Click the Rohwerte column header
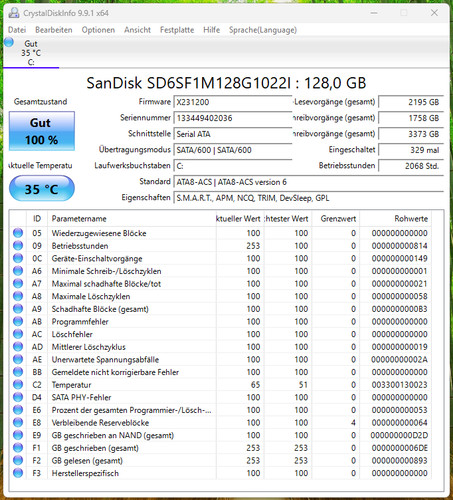 [396, 219]
